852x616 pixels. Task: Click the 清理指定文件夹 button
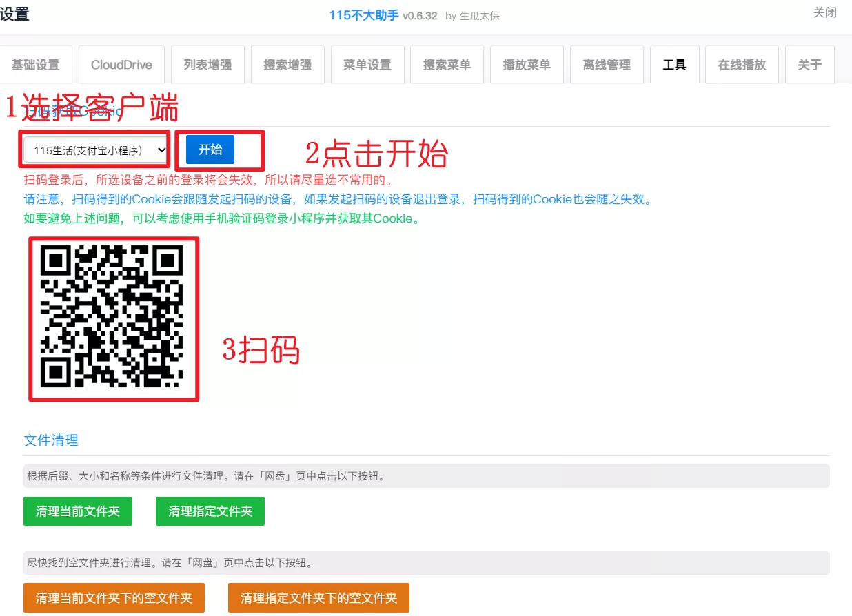[x=210, y=511]
